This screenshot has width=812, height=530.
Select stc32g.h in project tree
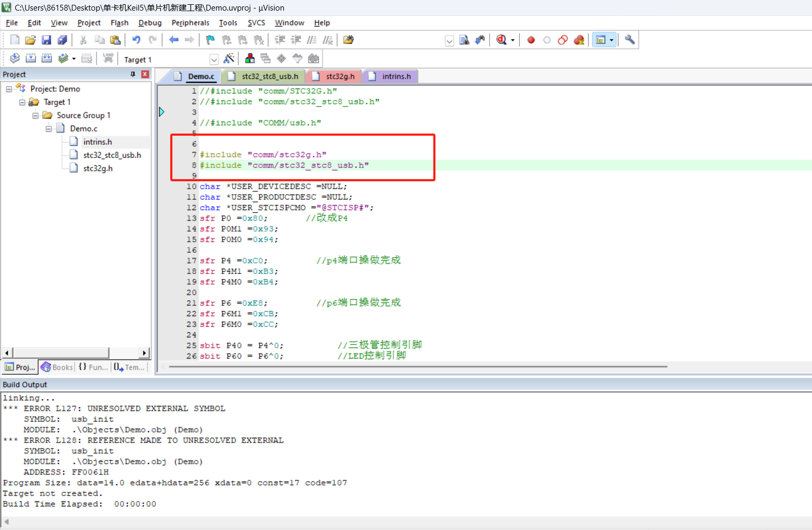coord(98,169)
